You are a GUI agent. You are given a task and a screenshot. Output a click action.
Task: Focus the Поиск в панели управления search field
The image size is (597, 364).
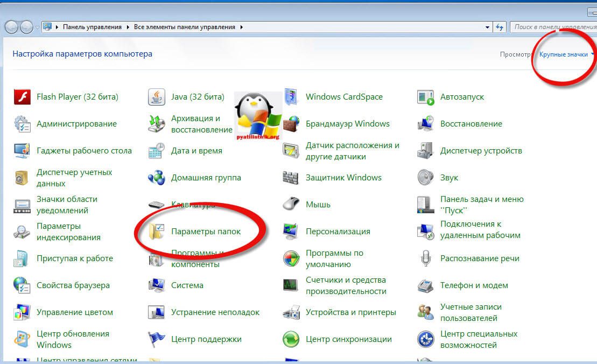click(x=553, y=27)
